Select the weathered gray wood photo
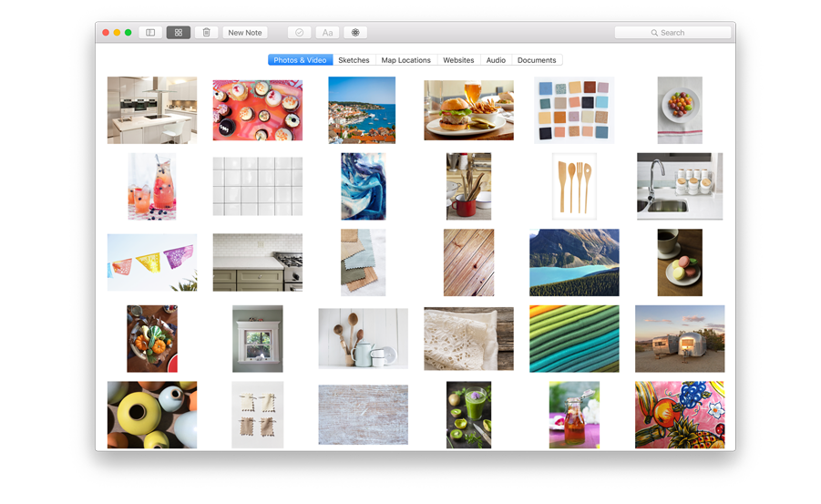 coord(364,415)
